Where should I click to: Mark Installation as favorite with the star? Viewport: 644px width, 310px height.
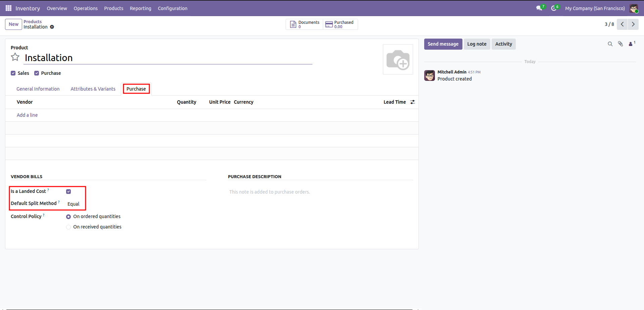15,57
